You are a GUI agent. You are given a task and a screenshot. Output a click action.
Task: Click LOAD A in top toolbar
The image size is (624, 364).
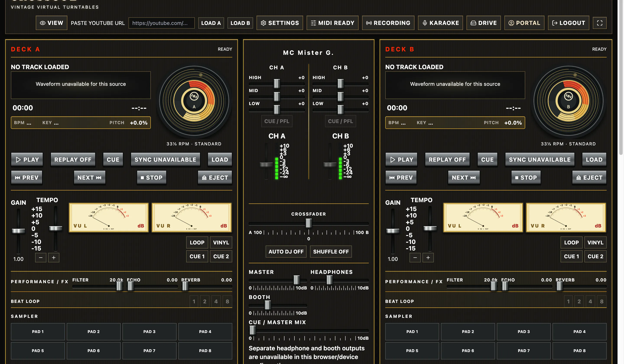[x=211, y=23]
